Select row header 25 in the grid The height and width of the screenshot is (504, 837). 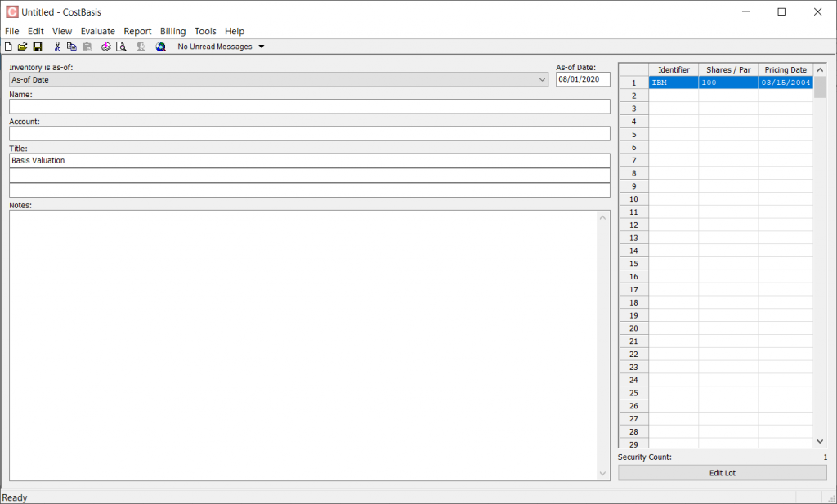coord(633,393)
